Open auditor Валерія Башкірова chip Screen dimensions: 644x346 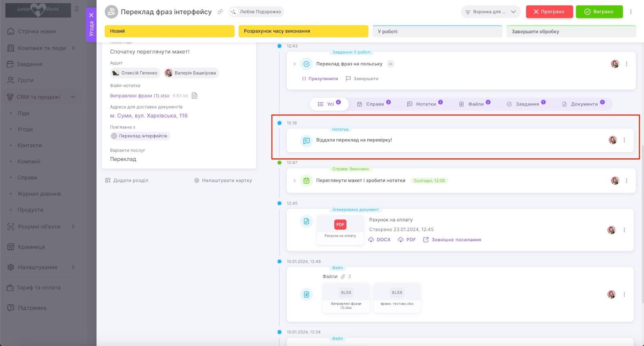tap(191, 73)
